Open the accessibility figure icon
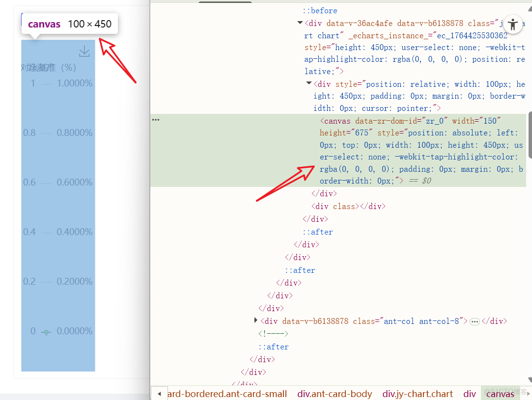Viewport: 532px width, 400px height. [x=513, y=25]
